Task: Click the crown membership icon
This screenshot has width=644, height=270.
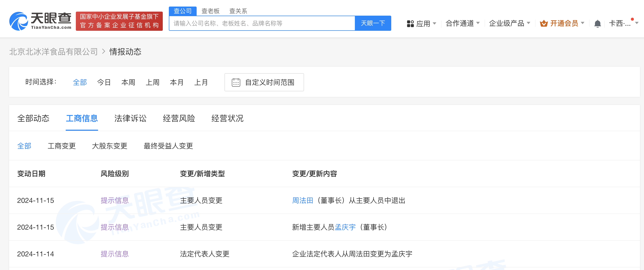Action: [544, 23]
